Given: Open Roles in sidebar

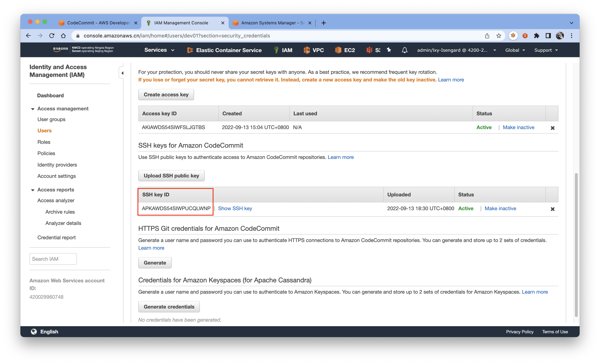Looking at the screenshot, I should 44,142.
